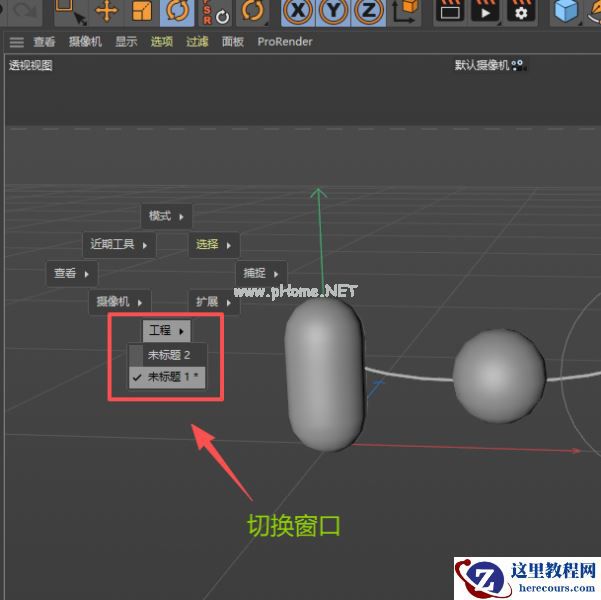Toggle Y axis lock
This screenshot has height=600, width=601.
coord(333,12)
